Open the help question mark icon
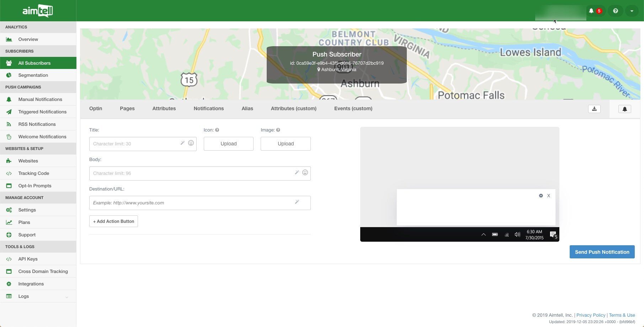 click(x=616, y=11)
